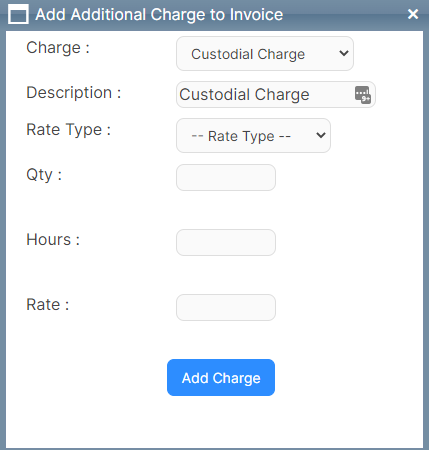429x450 pixels.
Task: Focus the Description text field
Action: [276, 95]
